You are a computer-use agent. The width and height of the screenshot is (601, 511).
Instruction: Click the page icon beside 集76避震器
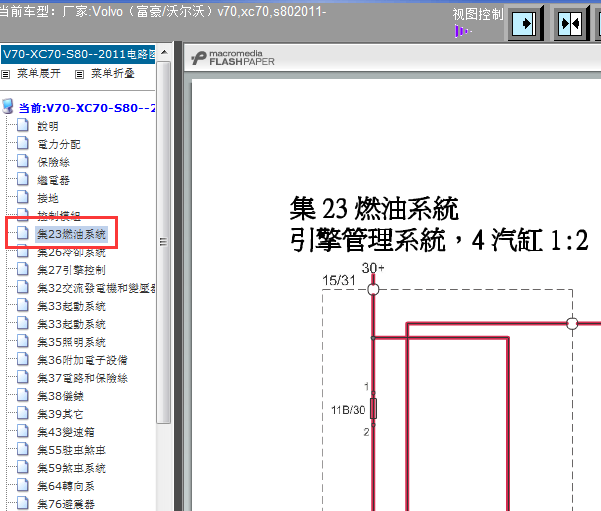tap(23, 503)
